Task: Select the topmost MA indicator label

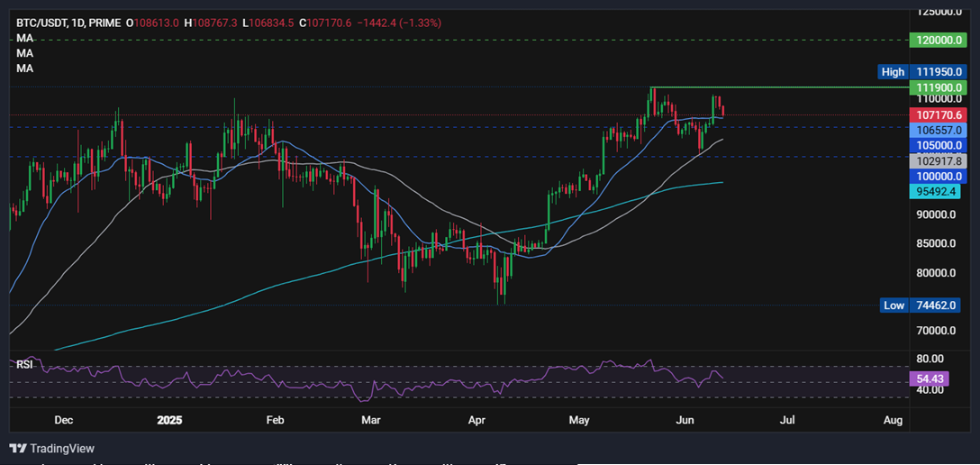Action: click(x=25, y=38)
